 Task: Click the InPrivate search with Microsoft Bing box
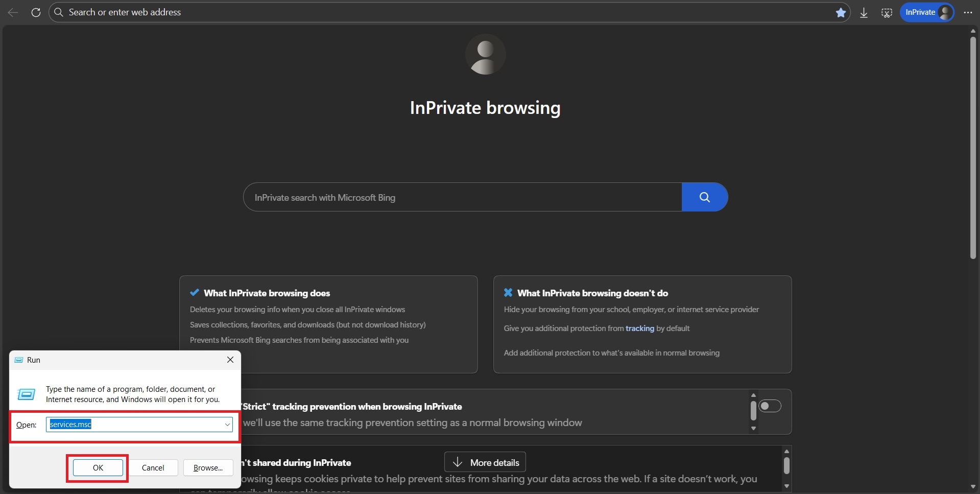coord(463,197)
